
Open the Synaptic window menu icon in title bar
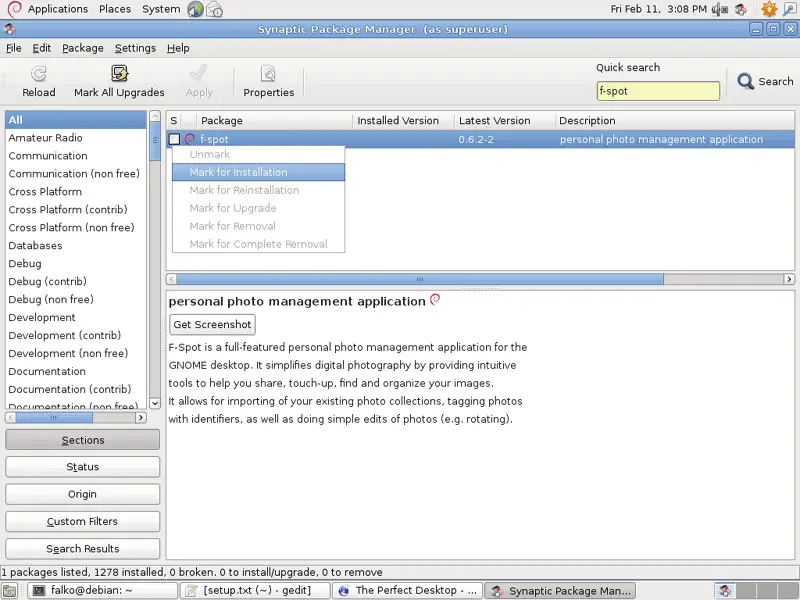click(x=9, y=29)
